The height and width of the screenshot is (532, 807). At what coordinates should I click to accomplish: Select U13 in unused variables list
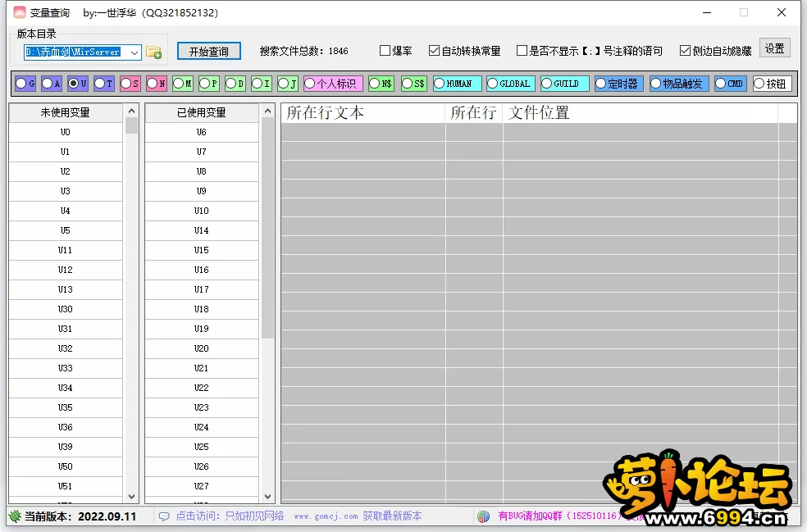tap(66, 289)
